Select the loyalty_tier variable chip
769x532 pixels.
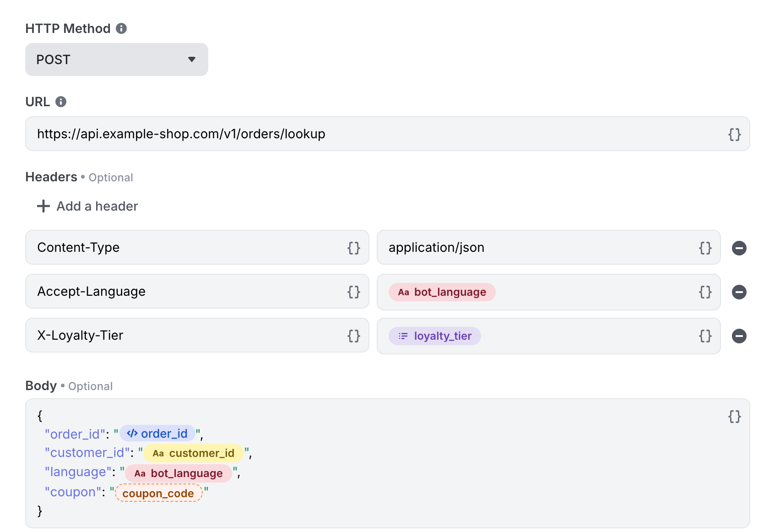(x=435, y=336)
